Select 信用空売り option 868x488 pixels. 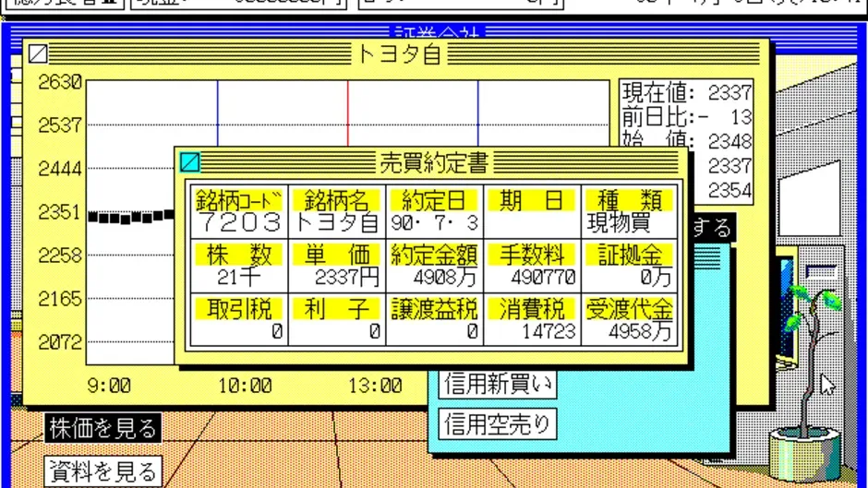click(x=498, y=424)
